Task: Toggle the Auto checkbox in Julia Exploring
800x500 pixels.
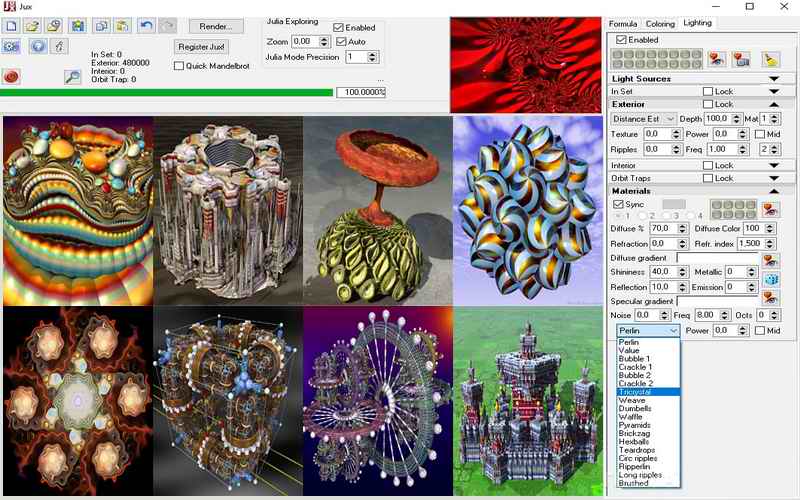Action: (x=341, y=42)
